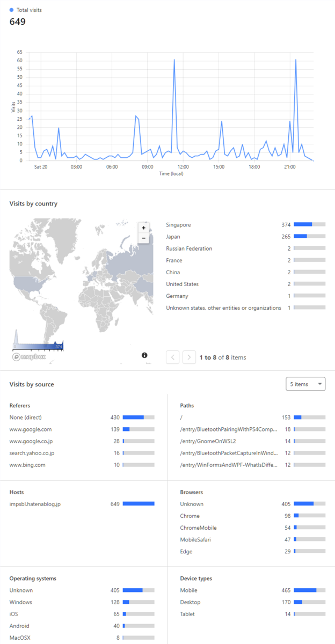
Task: Select the Total visits legend dot
Action: click(12, 10)
